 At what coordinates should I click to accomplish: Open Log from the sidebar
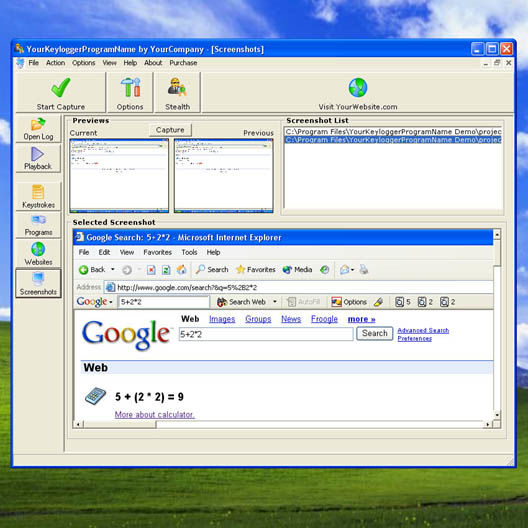point(38,129)
